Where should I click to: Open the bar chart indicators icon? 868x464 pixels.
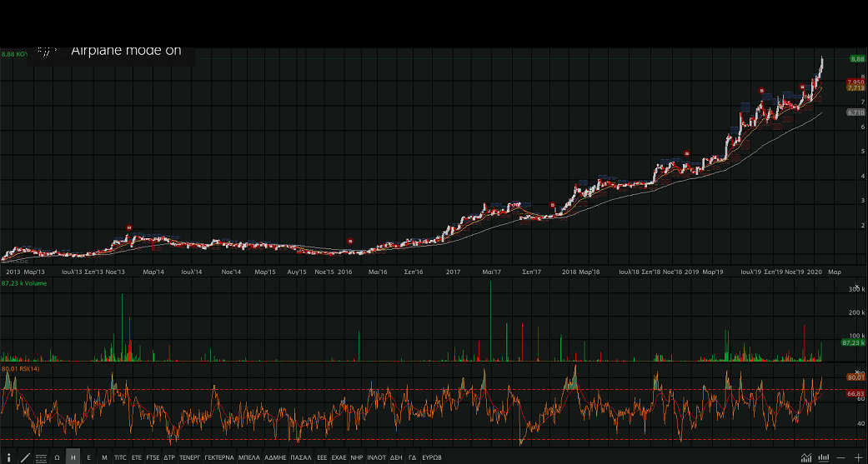tap(824, 457)
